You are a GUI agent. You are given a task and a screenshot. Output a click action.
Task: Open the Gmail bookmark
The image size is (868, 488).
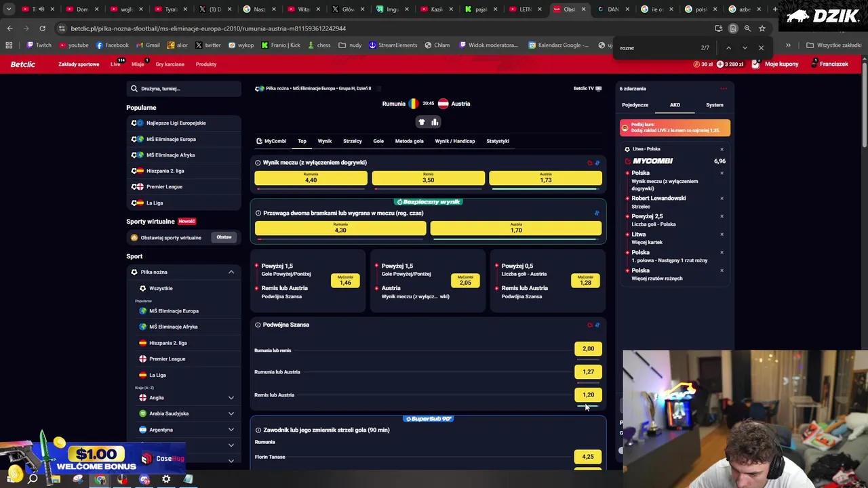point(147,45)
